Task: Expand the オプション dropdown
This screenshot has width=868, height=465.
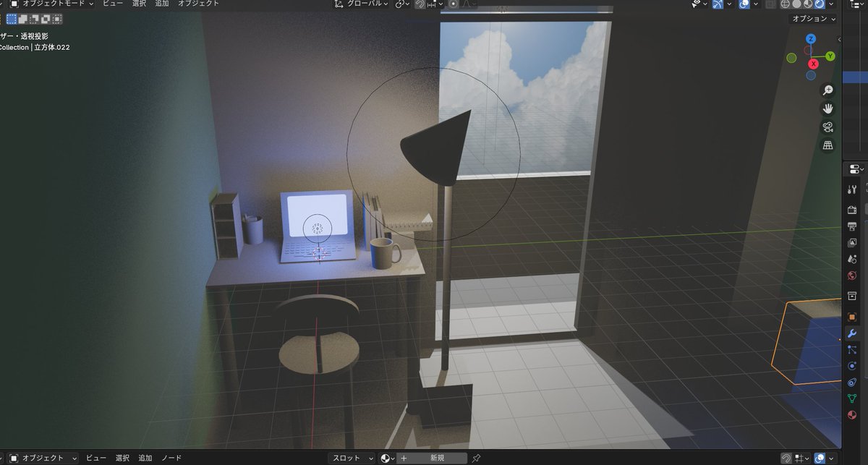Action: click(814, 19)
